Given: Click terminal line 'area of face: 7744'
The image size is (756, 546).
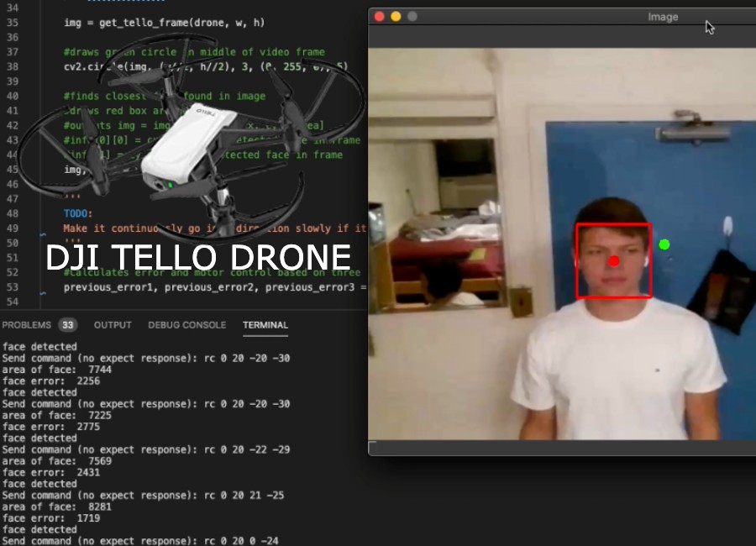Looking at the screenshot, I should [x=57, y=370].
